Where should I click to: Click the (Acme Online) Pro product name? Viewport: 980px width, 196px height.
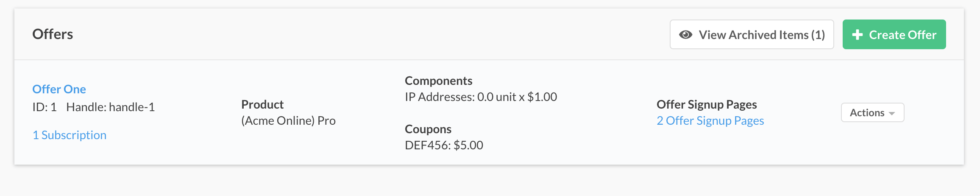coord(288,121)
